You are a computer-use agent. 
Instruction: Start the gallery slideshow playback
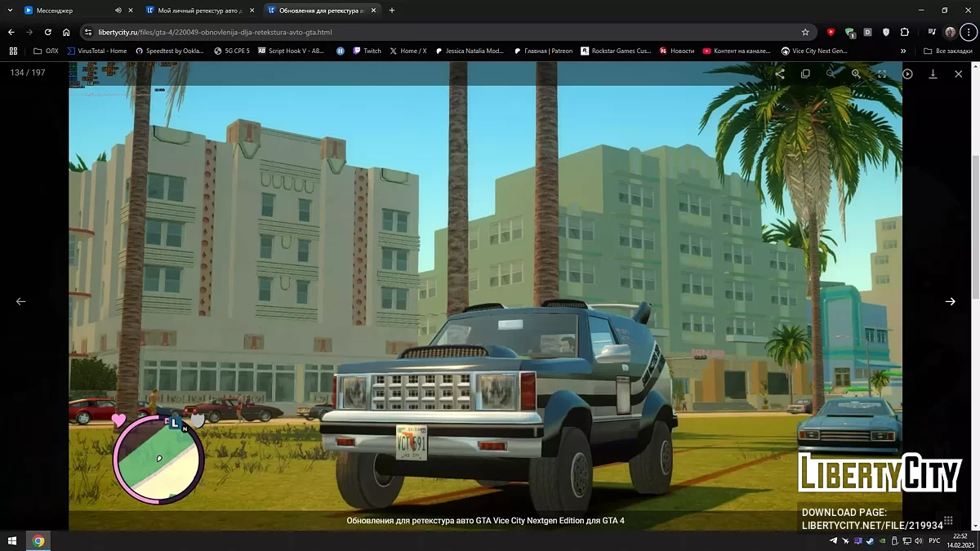907,73
